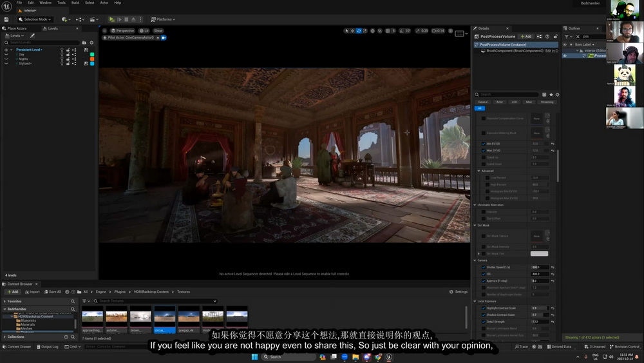Open the Actor menu
Image resolution: width=644 pixels, height=363 pixels.
click(x=104, y=3)
